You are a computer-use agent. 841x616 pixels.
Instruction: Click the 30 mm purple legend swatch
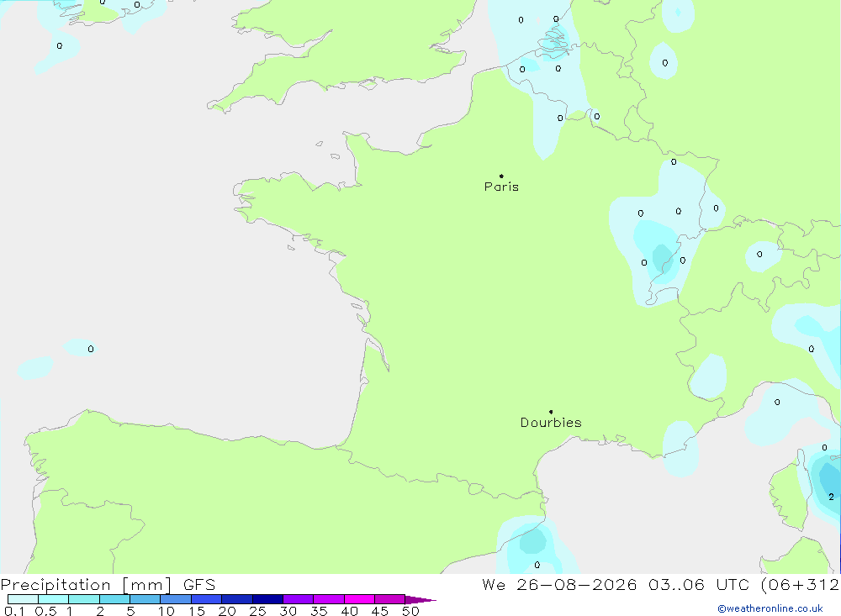click(298, 599)
